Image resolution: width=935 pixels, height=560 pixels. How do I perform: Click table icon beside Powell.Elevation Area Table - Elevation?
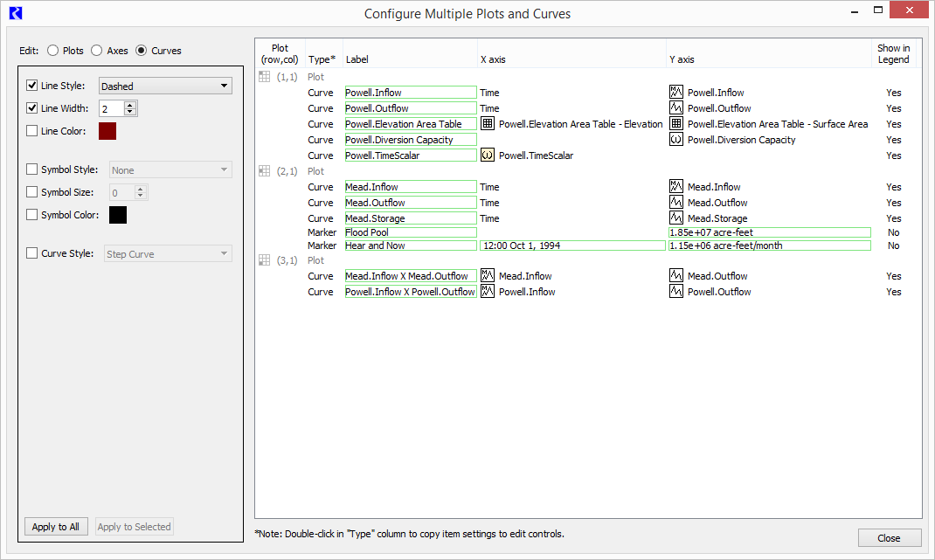point(488,123)
